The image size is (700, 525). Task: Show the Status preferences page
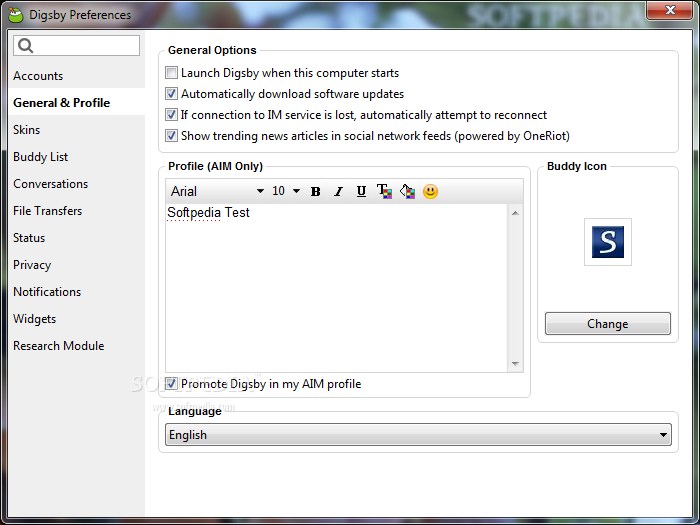76,238
